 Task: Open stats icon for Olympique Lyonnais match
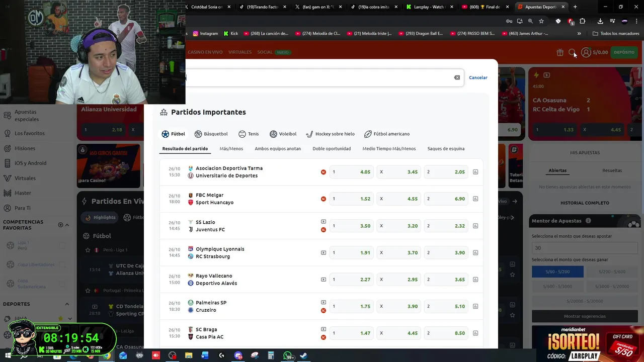475,252
